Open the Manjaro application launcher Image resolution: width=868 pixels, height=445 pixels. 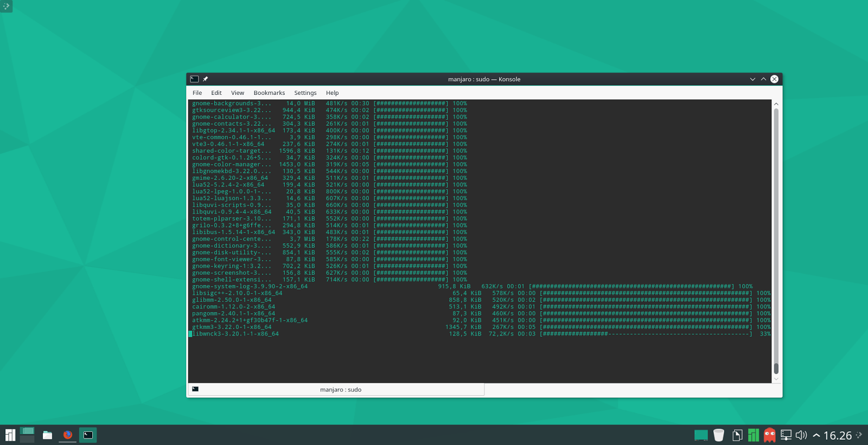pos(10,435)
